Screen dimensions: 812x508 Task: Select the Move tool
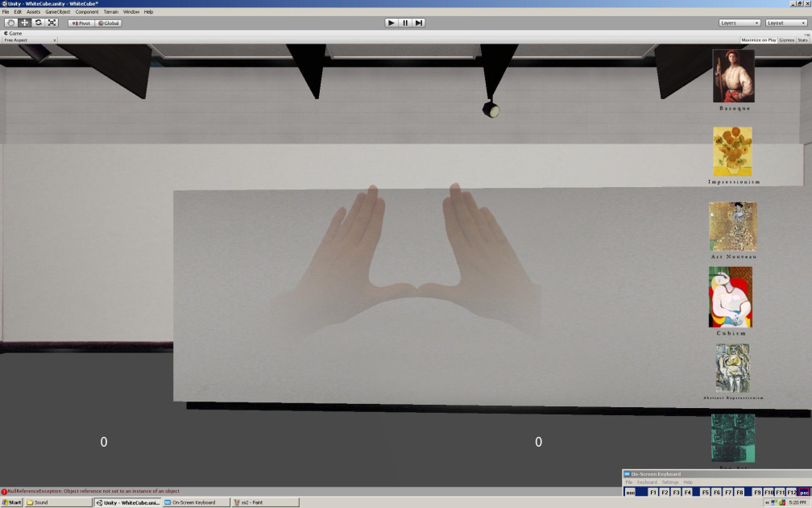click(24, 23)
